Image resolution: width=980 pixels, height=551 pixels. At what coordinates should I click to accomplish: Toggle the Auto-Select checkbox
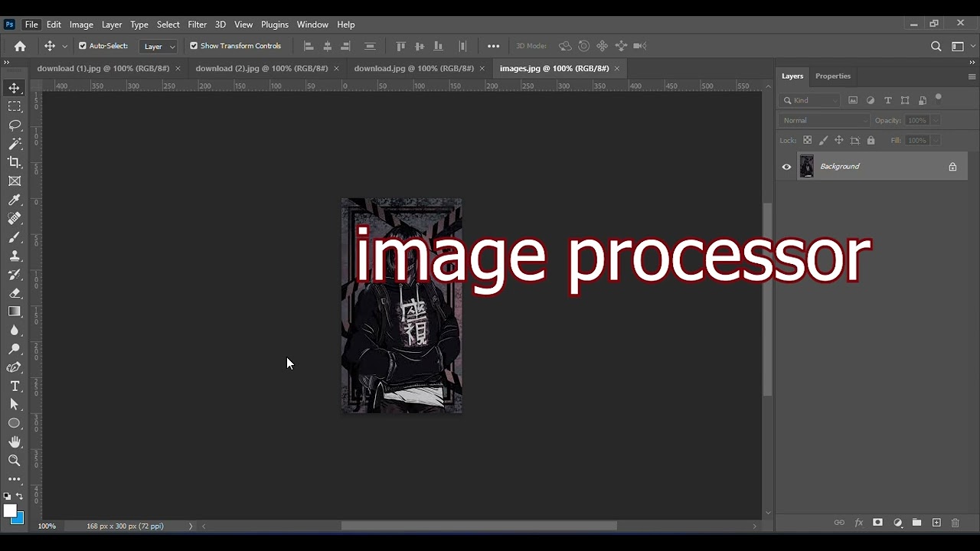[83, 46]
